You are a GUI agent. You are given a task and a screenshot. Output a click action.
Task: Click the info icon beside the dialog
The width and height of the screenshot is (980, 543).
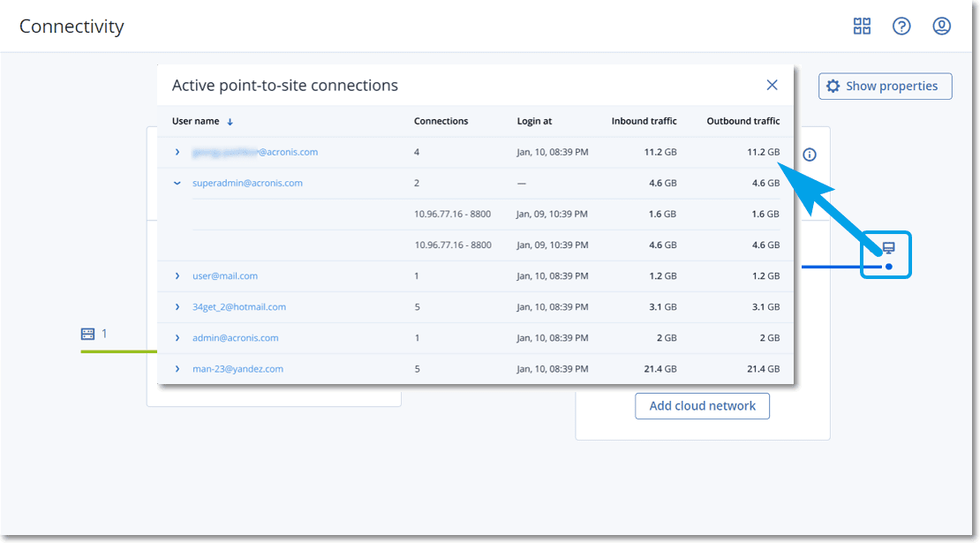[x=810, y=155]
